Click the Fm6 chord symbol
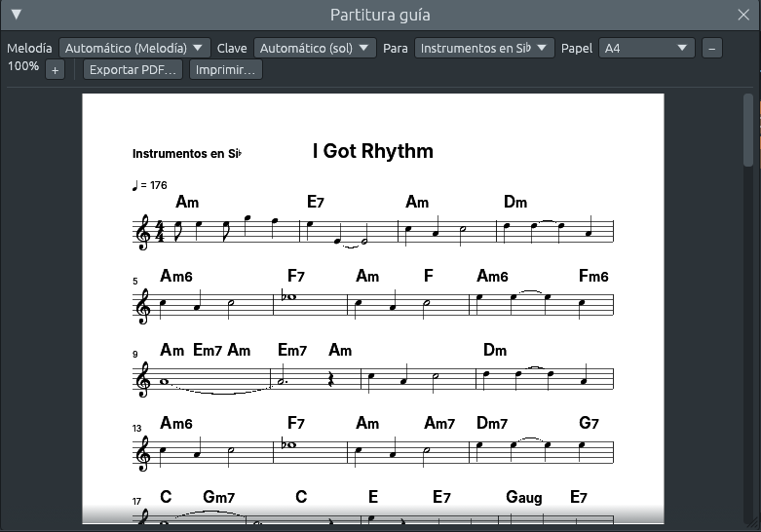 point(593,276)
